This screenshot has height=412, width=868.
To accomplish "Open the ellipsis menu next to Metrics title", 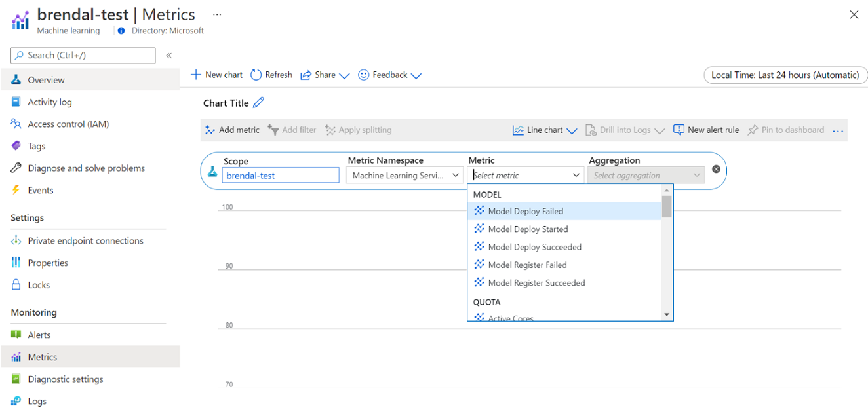I will (x=217, y=14).
